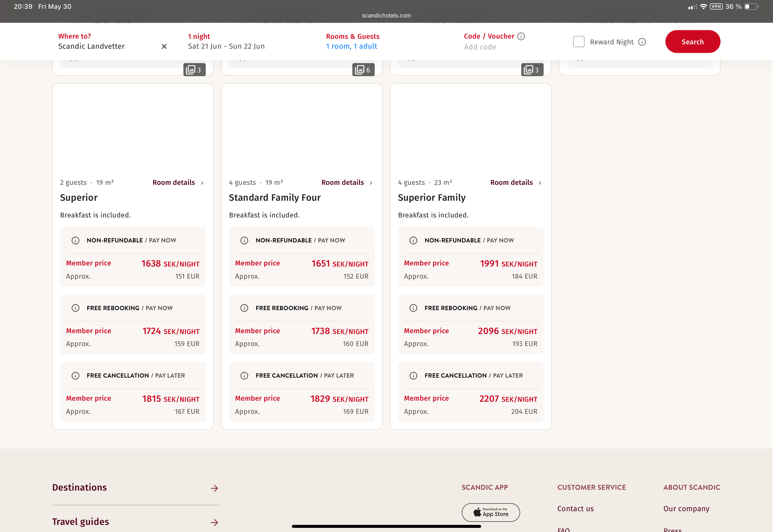Open image gallery showing 6 photos
This screenshot has width=773, height=532.
[363, 70]
